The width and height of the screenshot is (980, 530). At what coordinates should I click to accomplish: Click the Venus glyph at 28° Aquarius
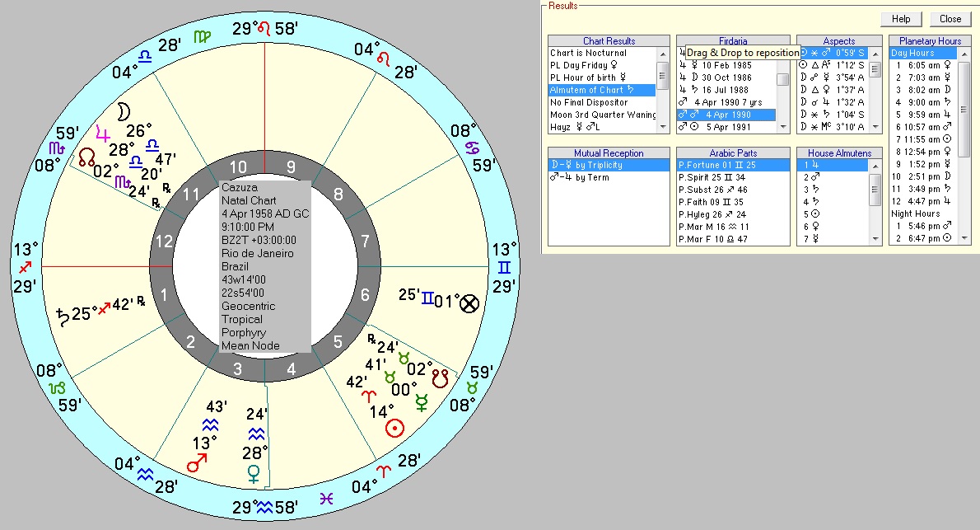253,474
